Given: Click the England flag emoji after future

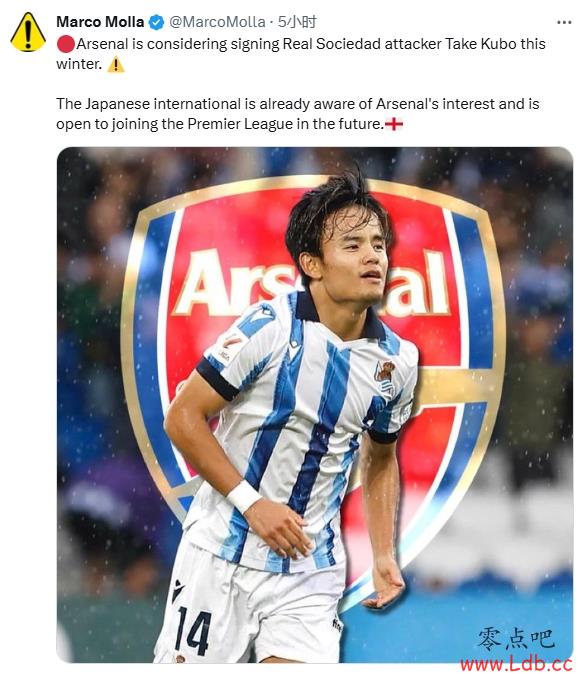Looking at the screenshot, I should 394,124.
